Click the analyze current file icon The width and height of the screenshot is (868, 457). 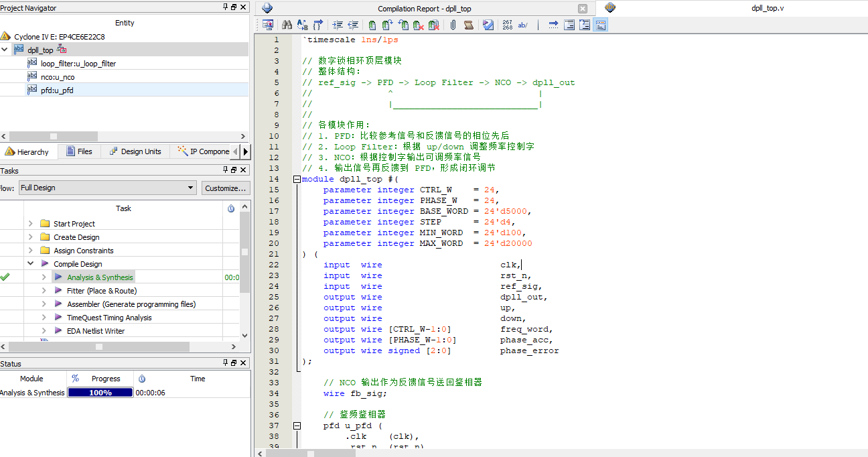click(488, 25)
